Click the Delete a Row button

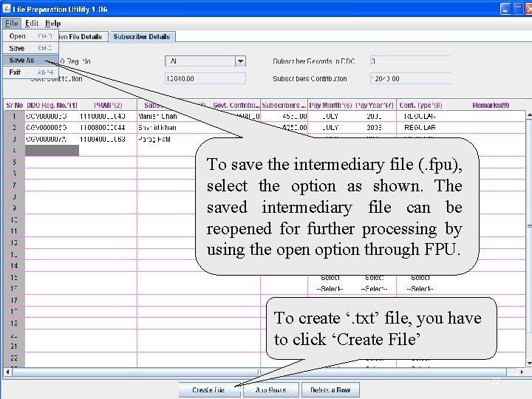tap(330, 390)
